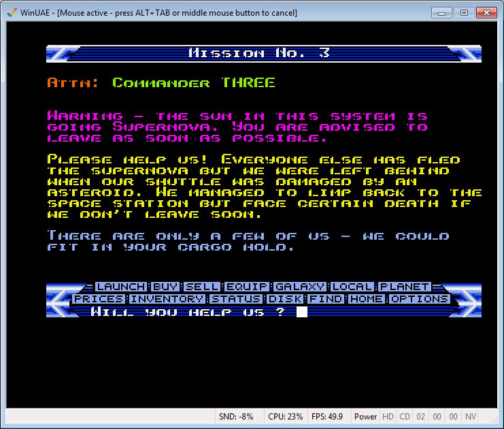Click the Mission No. 3 header banner
Viewport: 504px width, 429px height.
pyautogui.click(x=264, y=53)
